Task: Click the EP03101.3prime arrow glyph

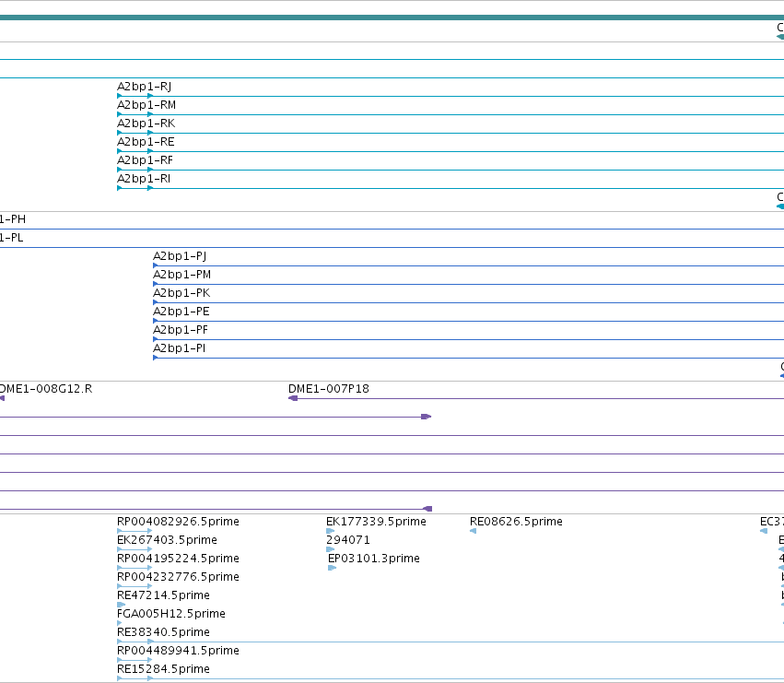Action: (332, 568)
